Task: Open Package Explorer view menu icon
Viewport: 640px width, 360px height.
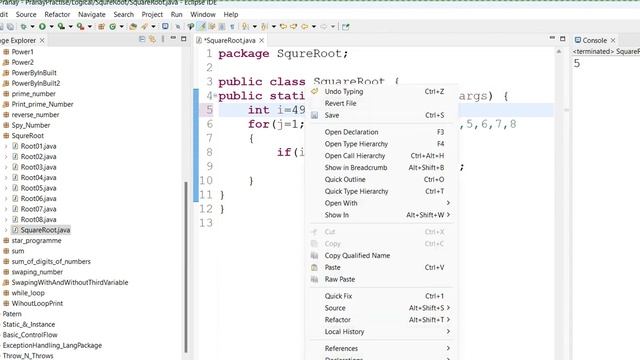Action: [163, 39]
